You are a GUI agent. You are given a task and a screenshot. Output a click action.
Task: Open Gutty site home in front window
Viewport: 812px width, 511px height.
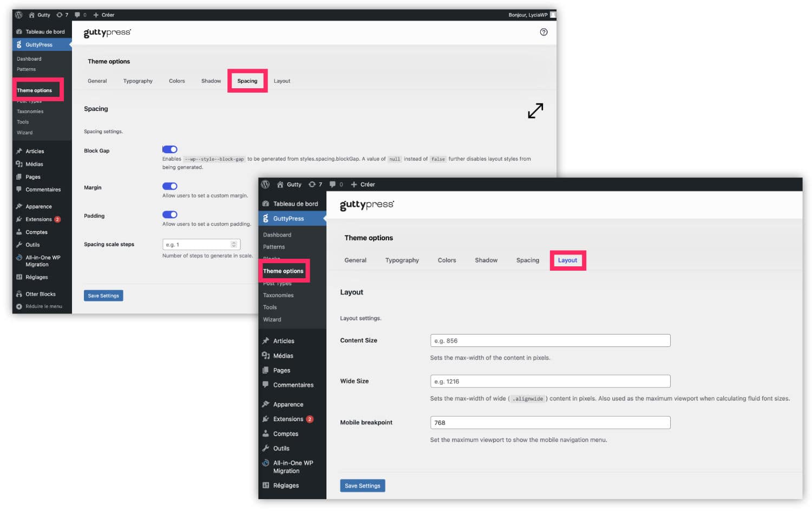pos(289,185)
